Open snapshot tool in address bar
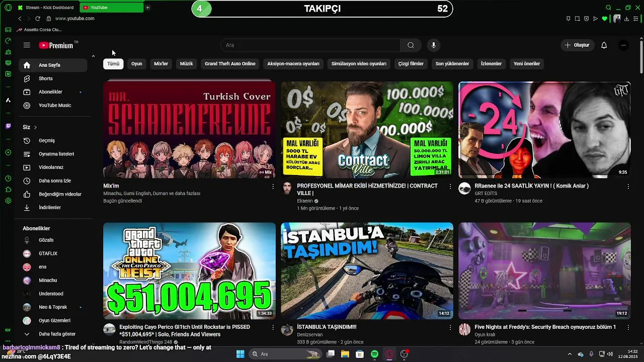The height and width of the screenshot is (362, 644). click(577, 19)
